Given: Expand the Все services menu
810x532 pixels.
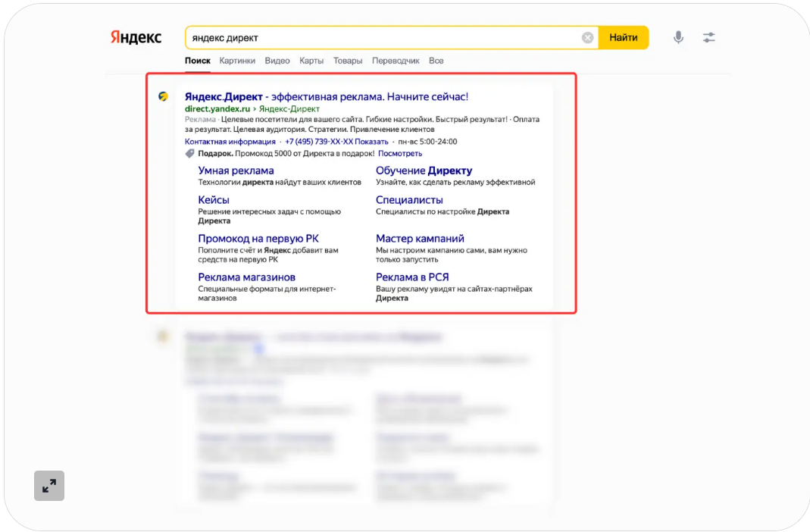Looking at the screenshot, I should [436, 61].
